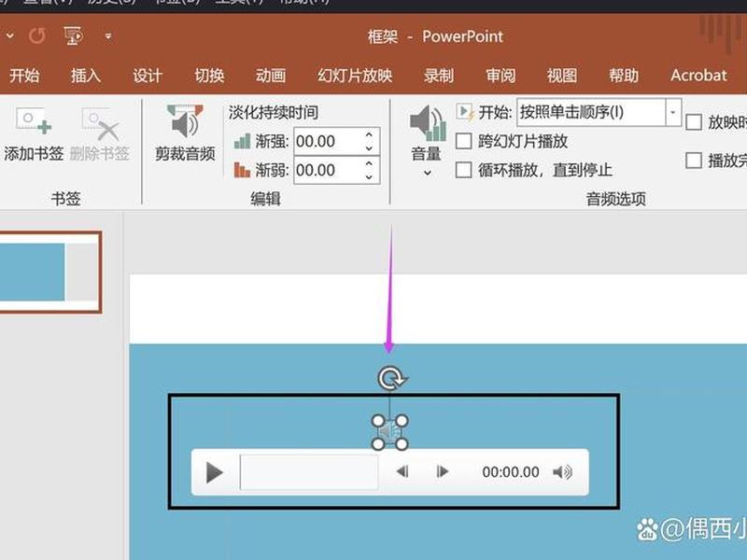Select the speaker audio icon on slide

389,432
